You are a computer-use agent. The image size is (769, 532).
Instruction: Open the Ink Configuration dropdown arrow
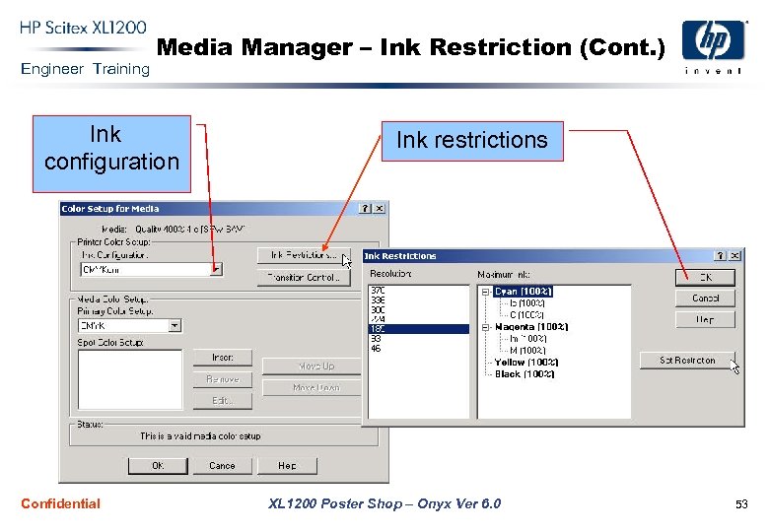[216, 269]
